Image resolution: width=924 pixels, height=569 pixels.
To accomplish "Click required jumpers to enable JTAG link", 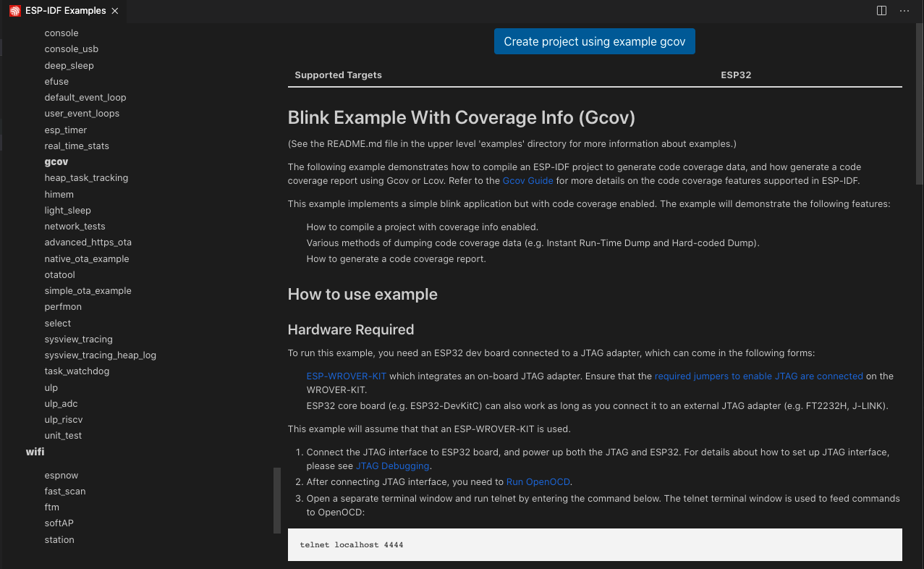I will [758, 376].
